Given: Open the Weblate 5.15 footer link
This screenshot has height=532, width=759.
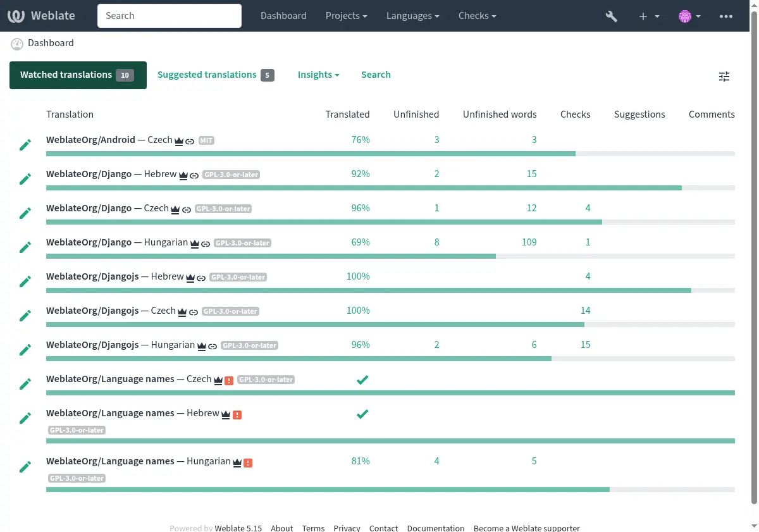Looking at the screenshot, I should tap(238, 528).
